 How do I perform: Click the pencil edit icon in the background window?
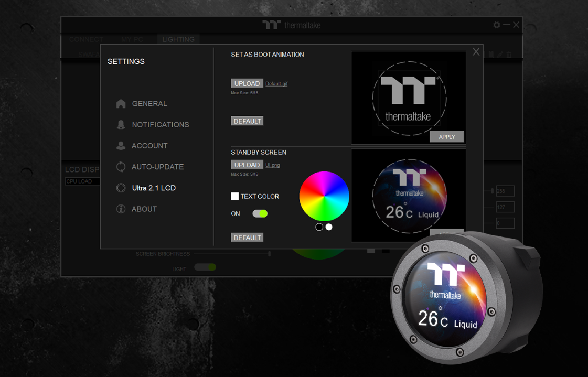(x=500, y=55)
